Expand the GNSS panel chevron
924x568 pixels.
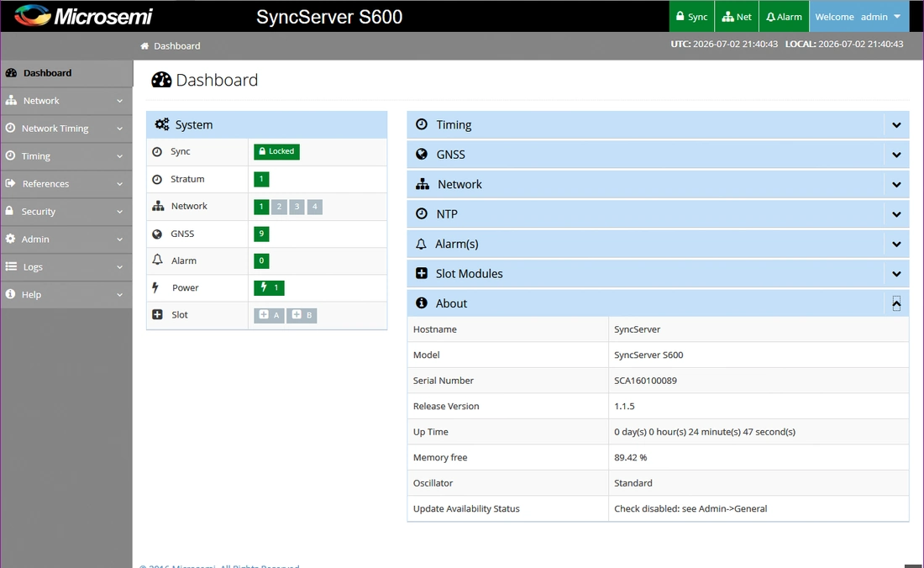point(896,155)
